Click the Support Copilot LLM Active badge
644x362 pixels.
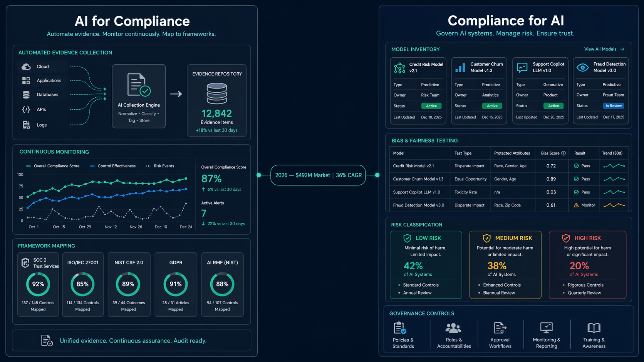click(553, 106)
